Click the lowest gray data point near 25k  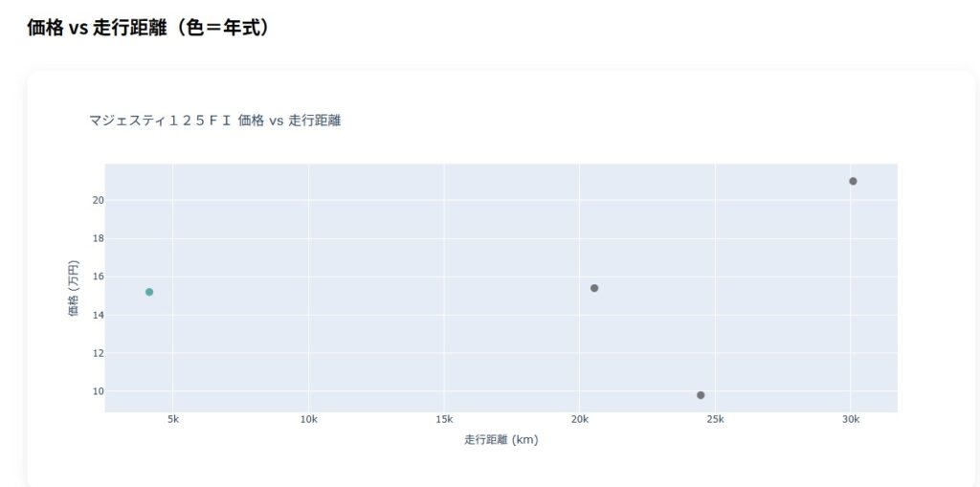[x=701, y=395]
